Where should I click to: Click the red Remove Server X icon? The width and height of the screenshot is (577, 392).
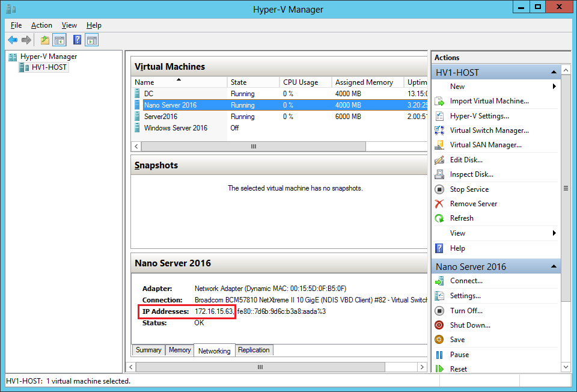click(x=439, y=204)
